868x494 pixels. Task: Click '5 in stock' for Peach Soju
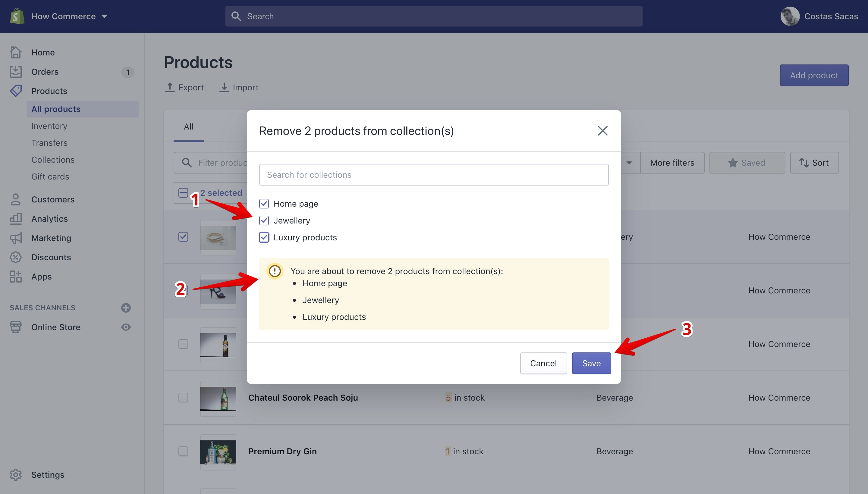pyautogui.click(x=465, y=398)
